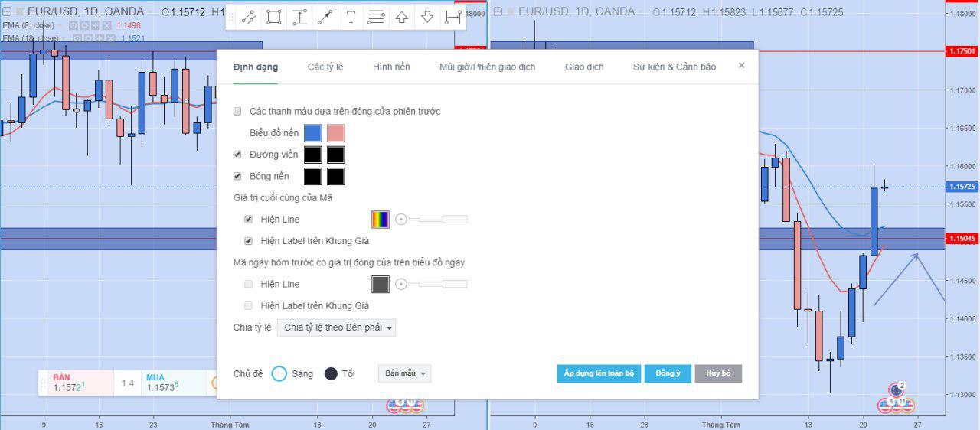
Task: Switch to the Định dạng tab
Action: 256,67
